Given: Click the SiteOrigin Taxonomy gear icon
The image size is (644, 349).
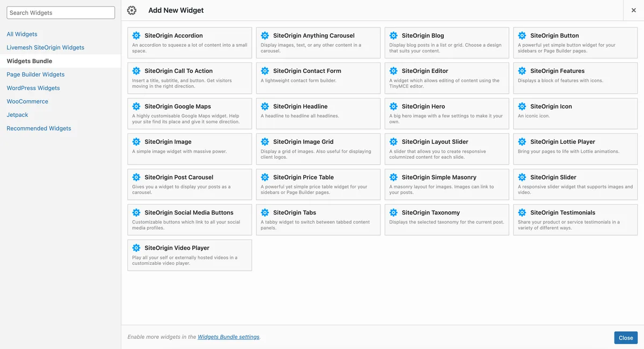Looking at the screenshot, I should (393, 212).
